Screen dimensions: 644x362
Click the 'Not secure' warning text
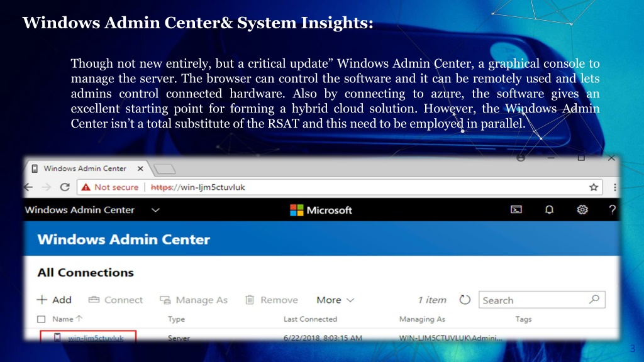(116, 187)
